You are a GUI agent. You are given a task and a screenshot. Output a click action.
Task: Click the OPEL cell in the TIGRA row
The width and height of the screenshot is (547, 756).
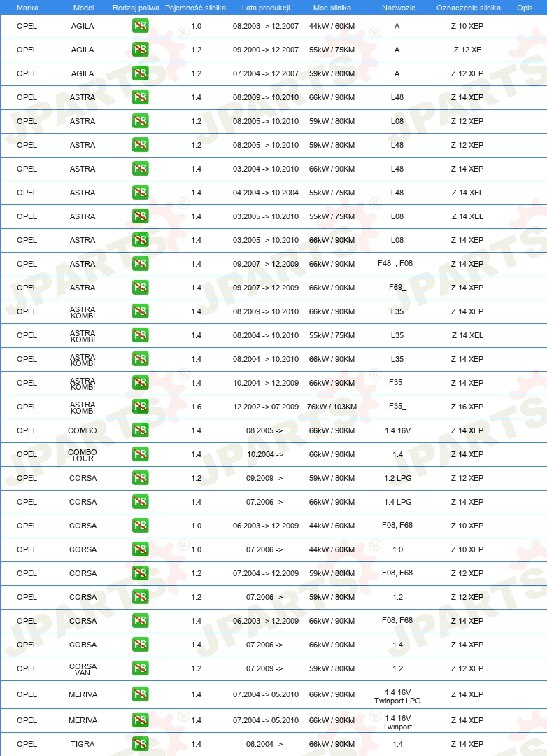27,744
